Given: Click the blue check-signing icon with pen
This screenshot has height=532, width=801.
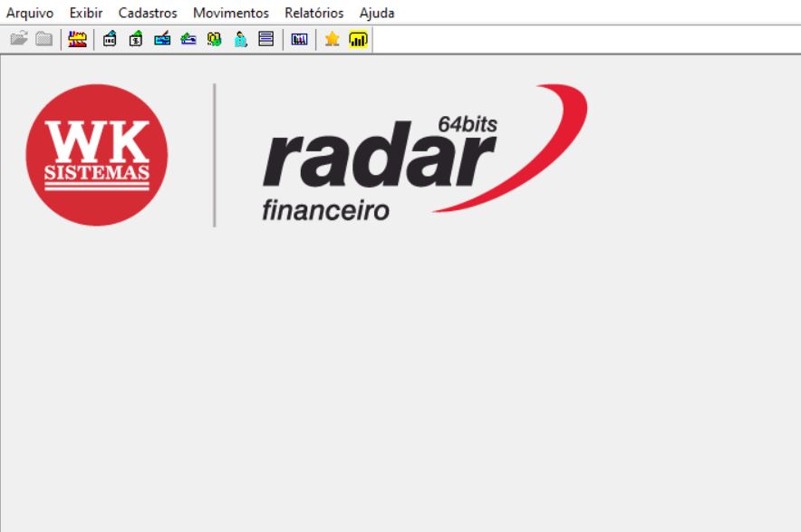Looking at the screenshot, I should click(162, 39).
